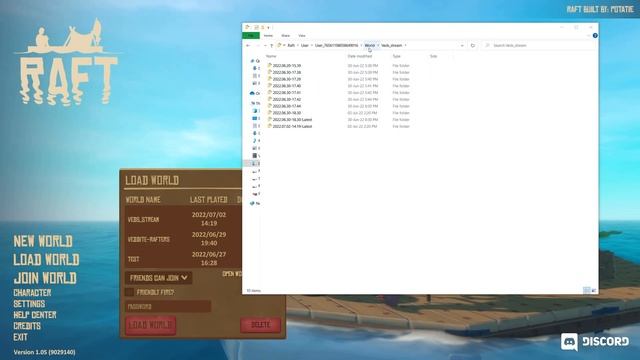Screen dimensions: 640x360
Task: Click folder icon of 2022.07.02-14.19 Latest
Action: point(269,126)
